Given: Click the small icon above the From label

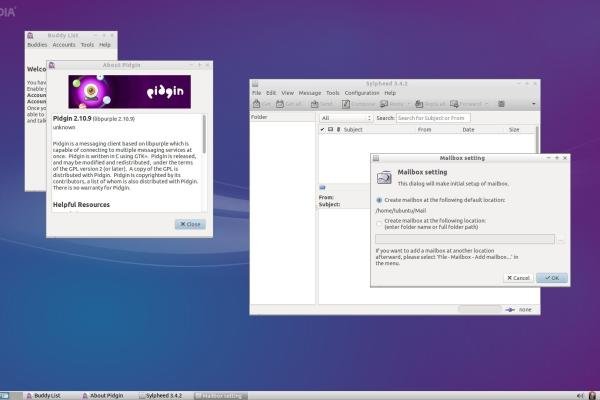Looking at the screenshot, I should pyautogui.click(x=322, y=187).
